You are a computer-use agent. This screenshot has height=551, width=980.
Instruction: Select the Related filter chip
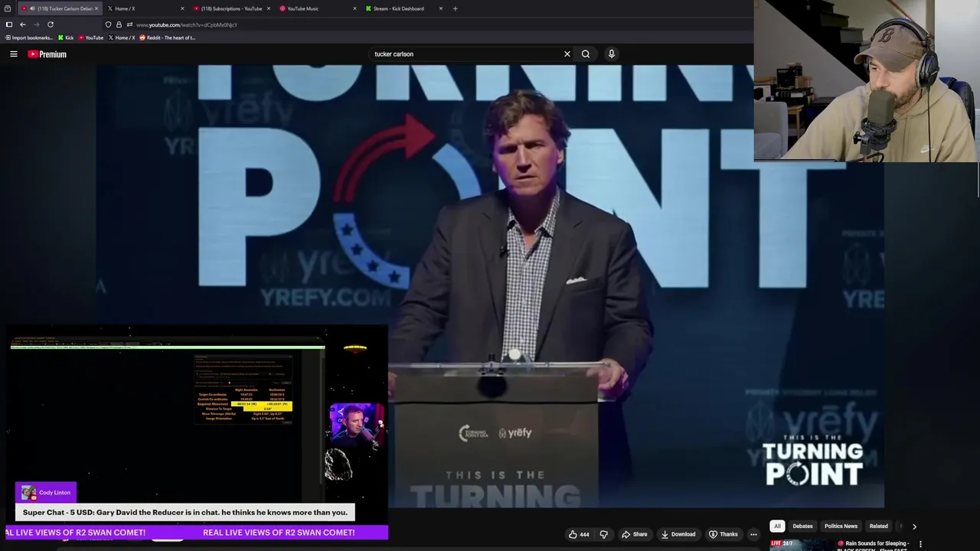click(x=878, y=526)
